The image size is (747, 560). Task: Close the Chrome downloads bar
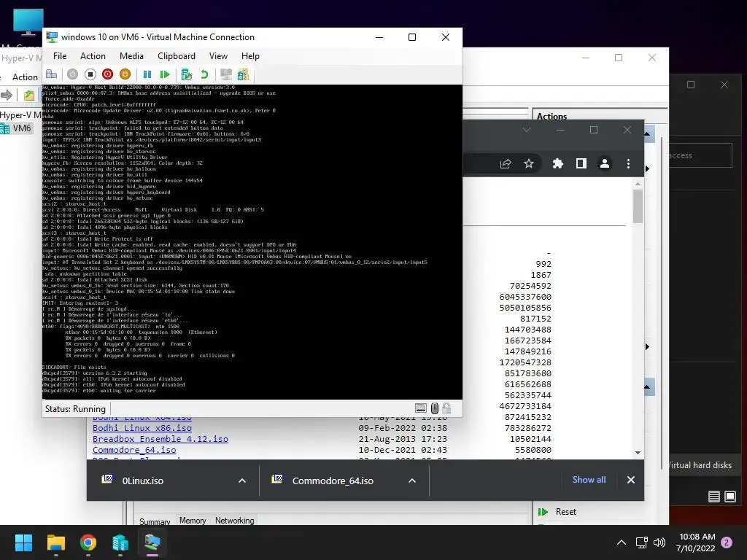click(631, 480)
